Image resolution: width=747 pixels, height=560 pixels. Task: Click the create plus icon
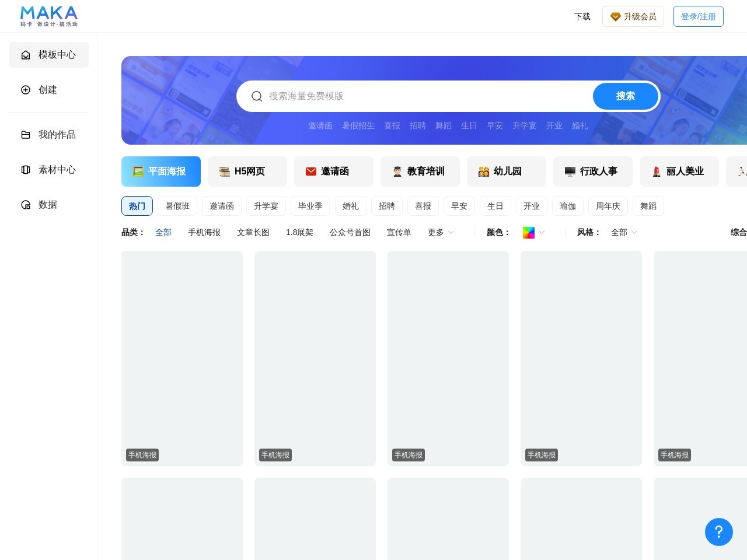(x=26, y=90)
